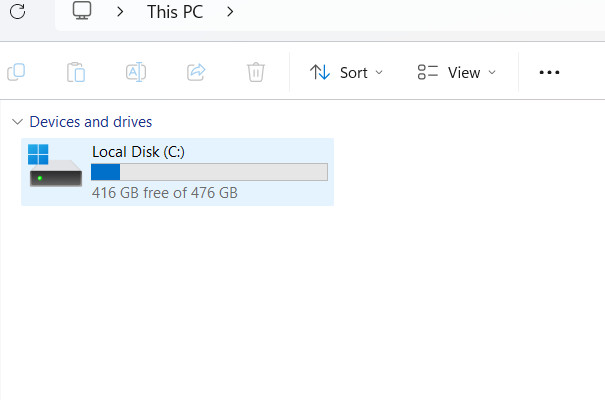Select the This PC breadcrumb
The width and height of the screenshot is (605, 400).
175,12
